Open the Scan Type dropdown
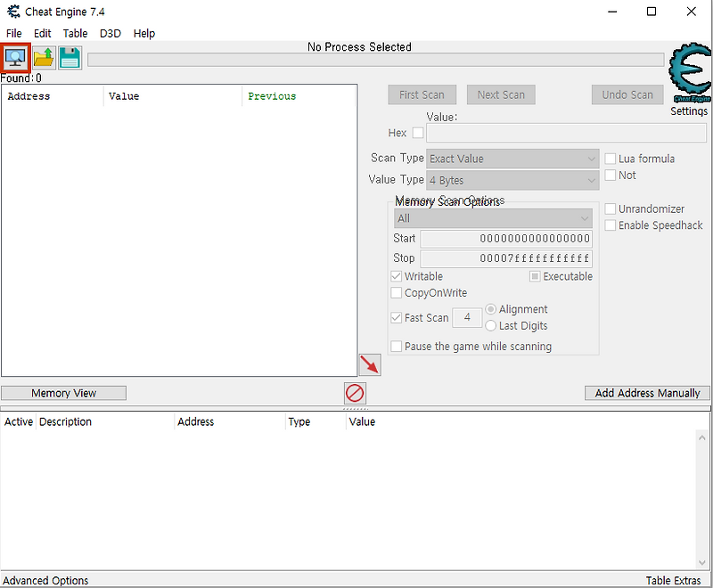The image size is (713, 588). click(x=512, y=158)
